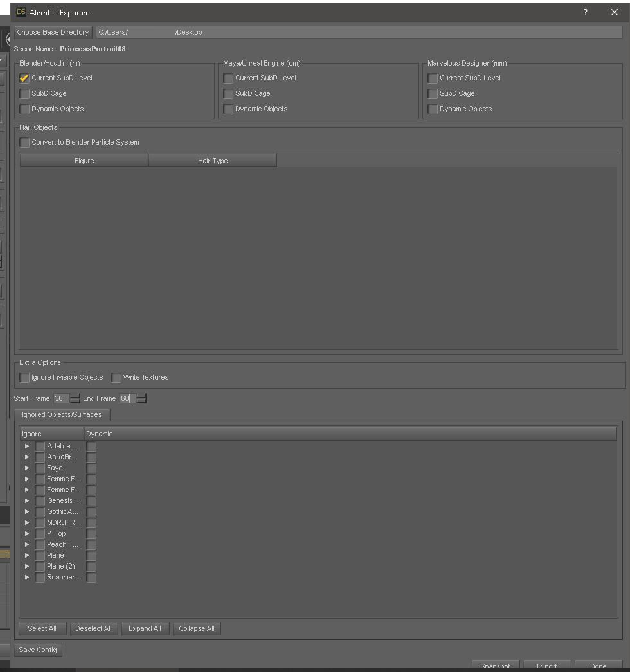Expand the Faye tree item
This screenshot has width=630, height=672.
point(27,468)
